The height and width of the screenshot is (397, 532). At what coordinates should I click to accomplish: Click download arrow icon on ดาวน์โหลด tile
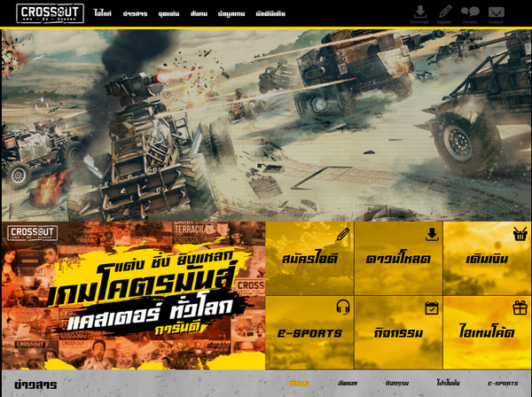click(x=432, y=234)
